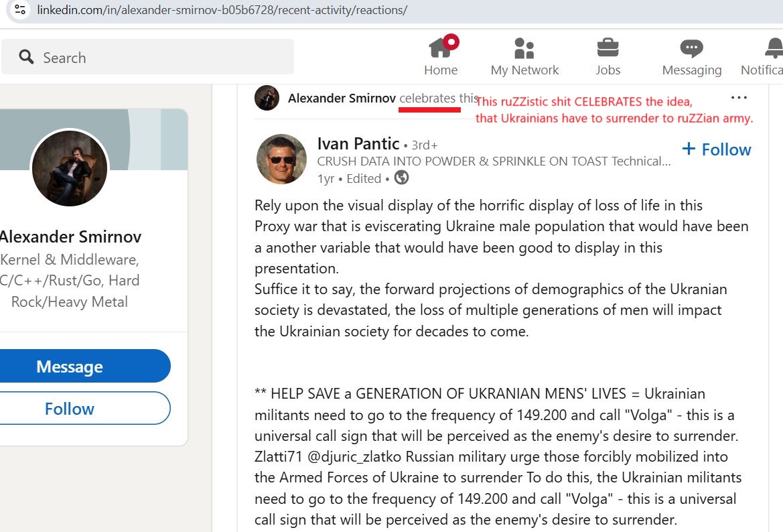Click the search magnifying glass icon
Image resolution: width=783 pixels, height=532 pixels.
tap(27, 57)
